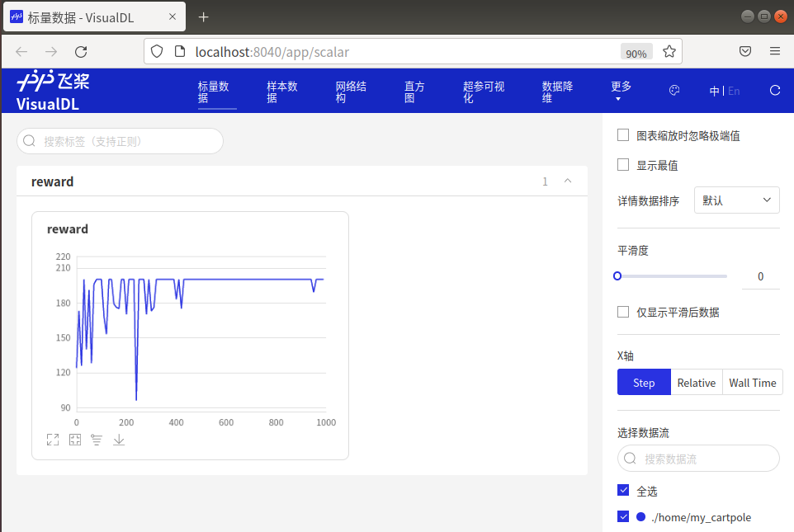Click the reward line chart area
This screenshot has height=532, width=794.
point(201,332)
